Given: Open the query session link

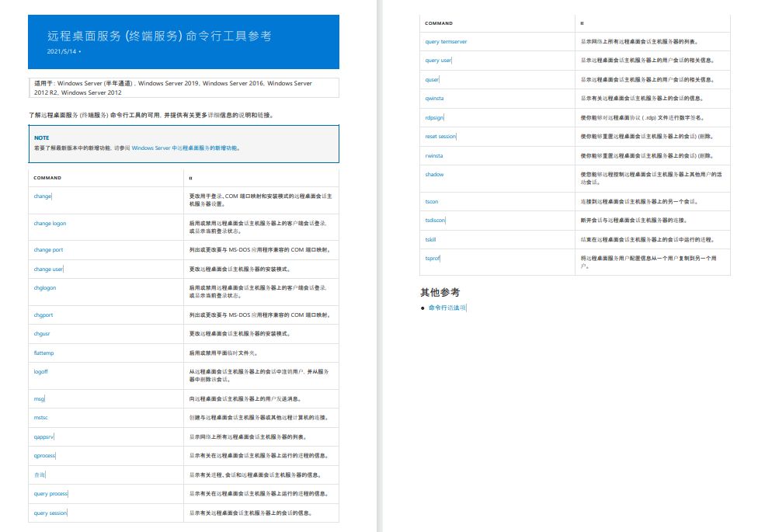Looking at the screenshot, I should coord(50,513).
